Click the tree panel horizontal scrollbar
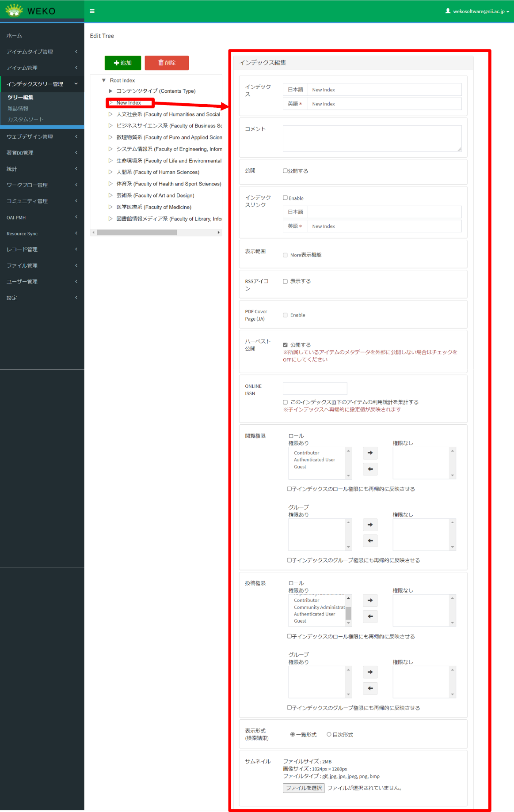 (137, 232)
